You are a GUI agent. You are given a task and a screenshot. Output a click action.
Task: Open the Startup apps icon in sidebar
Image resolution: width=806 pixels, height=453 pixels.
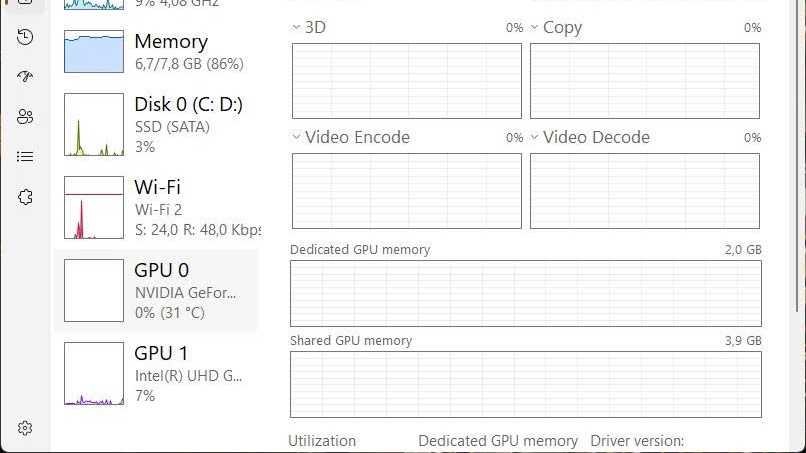click(x=25, y=77)
